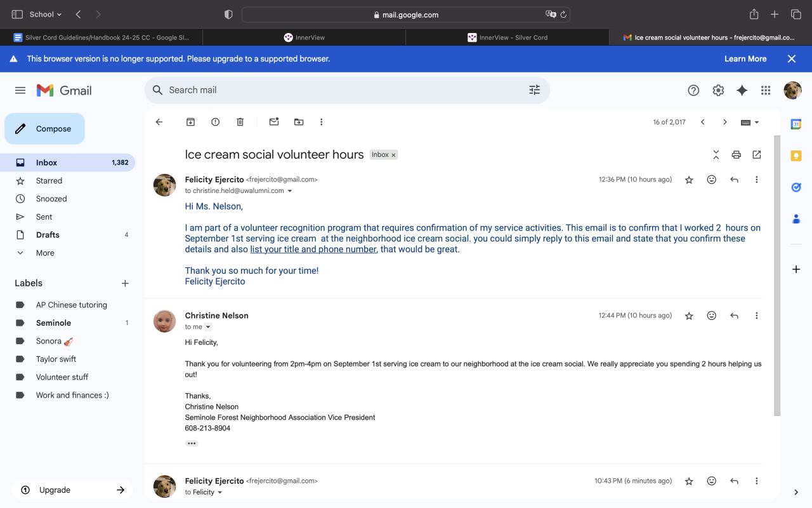
Task: Click the Search mail field
Action: 347,90
